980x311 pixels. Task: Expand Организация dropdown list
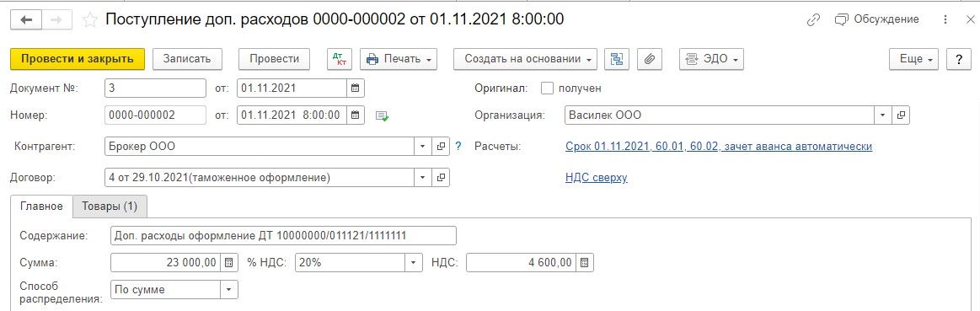(x=882, y=115)
